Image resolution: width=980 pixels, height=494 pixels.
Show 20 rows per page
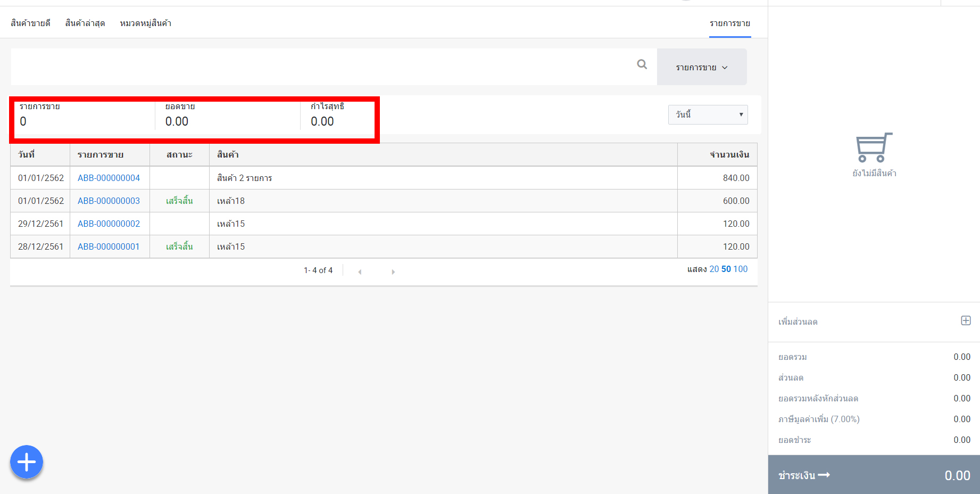click(714, 269)
